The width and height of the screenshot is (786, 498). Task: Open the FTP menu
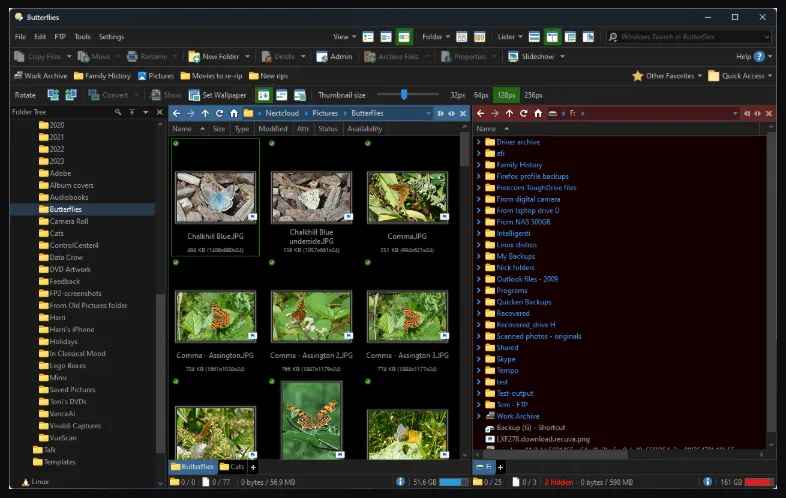60,37
